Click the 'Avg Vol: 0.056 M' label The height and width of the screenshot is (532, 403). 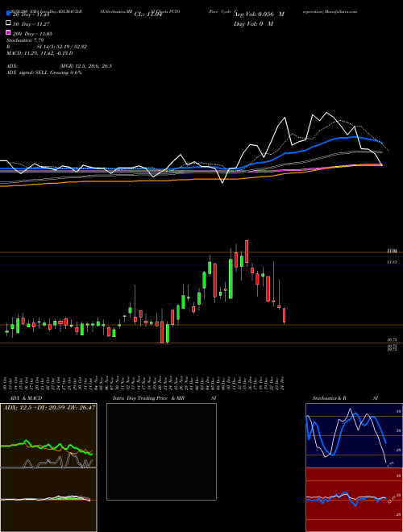tap(259, 15)
